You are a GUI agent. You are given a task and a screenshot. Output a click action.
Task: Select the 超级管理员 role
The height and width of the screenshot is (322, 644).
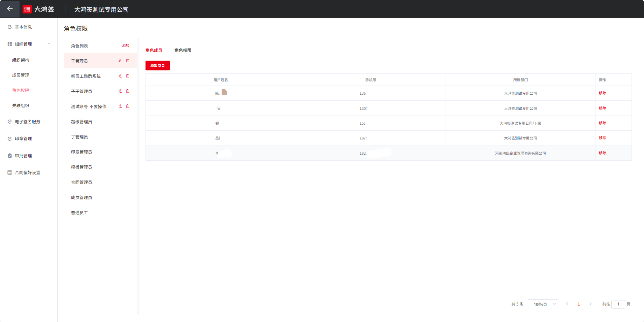(82, 122)
